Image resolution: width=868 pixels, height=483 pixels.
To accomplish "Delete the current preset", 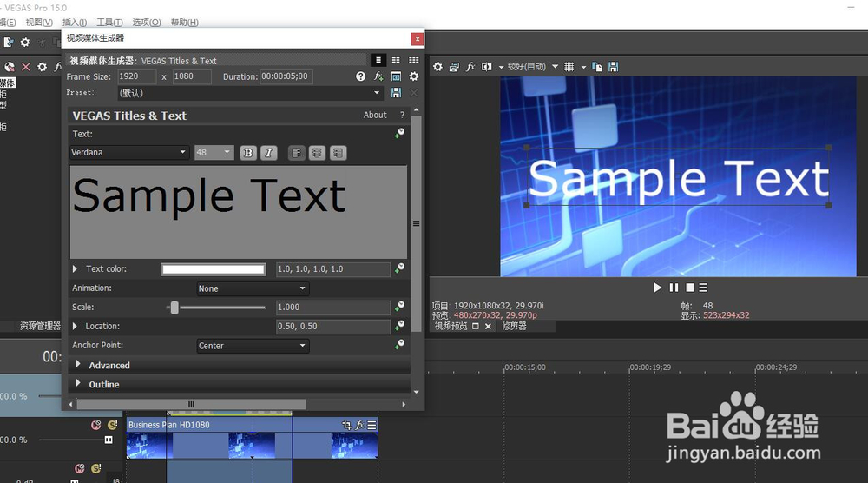I will pyautogui.click(x=413, y=92).
